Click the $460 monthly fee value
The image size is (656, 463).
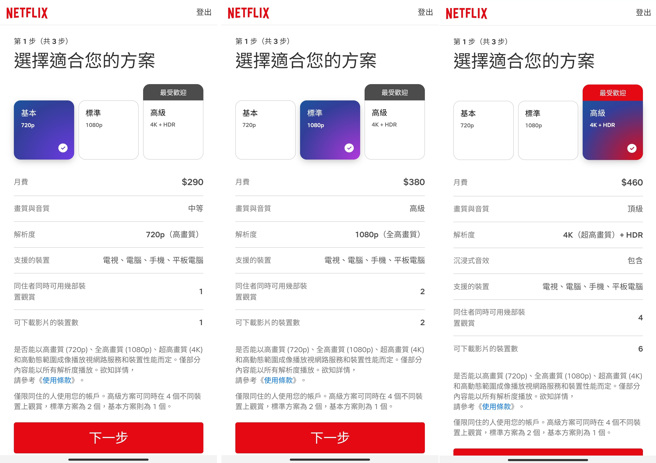tap(632, 182)
